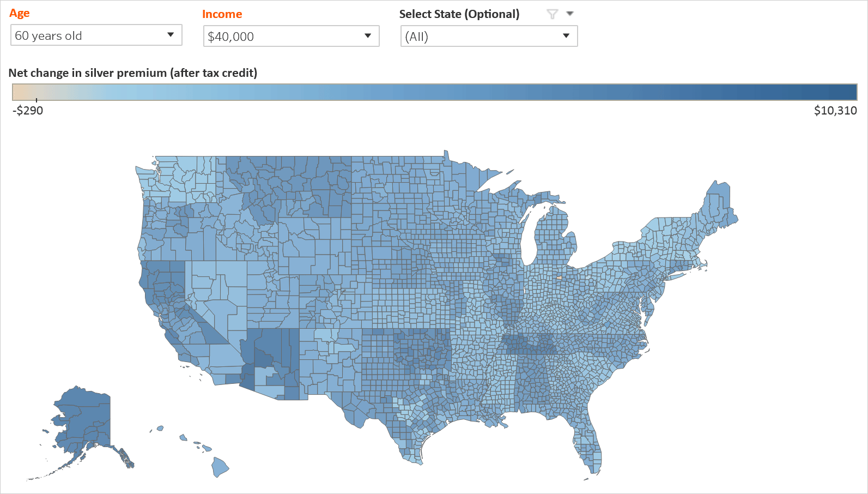
Task: Click the Income dropdown arrow
Action: point(368,36)
